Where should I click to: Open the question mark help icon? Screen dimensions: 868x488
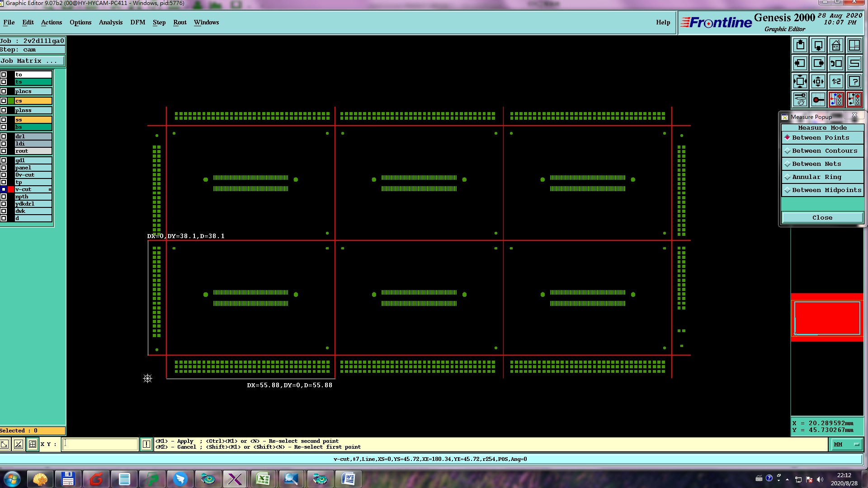[854, 82]
